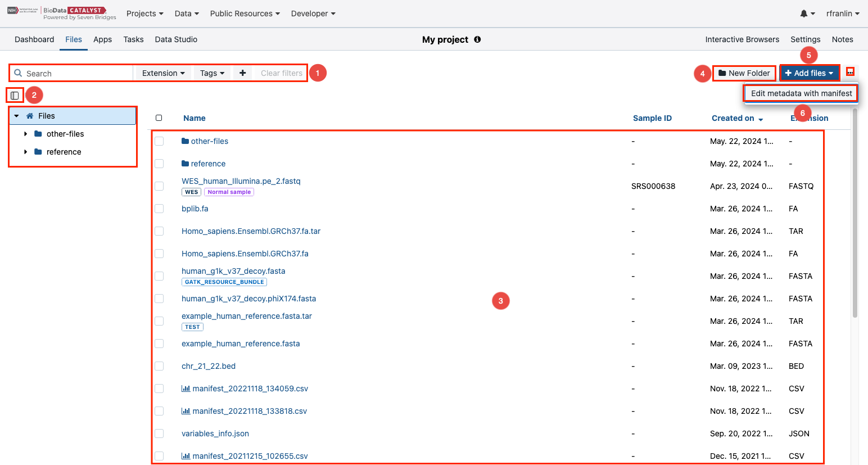Image resolution: width=868 pixels, height=465 pixels.
Task: Click the Normal sample tag
Action: coord(229,192)
